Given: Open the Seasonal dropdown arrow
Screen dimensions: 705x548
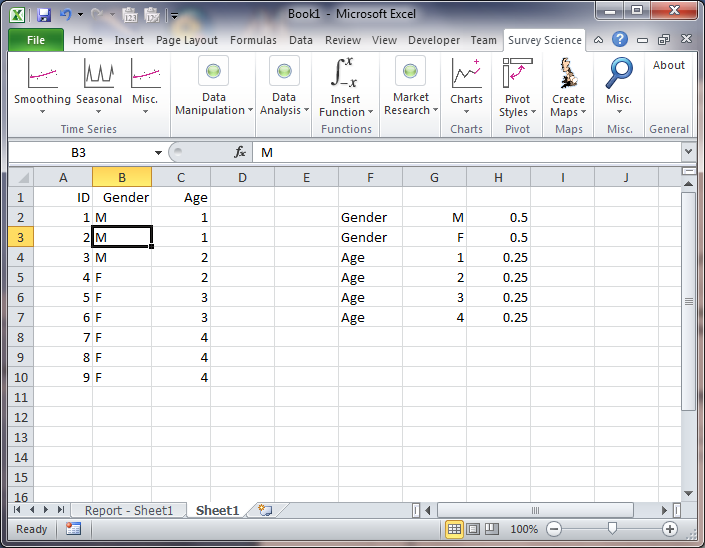Looking at the screenshot, I should 98,111.
